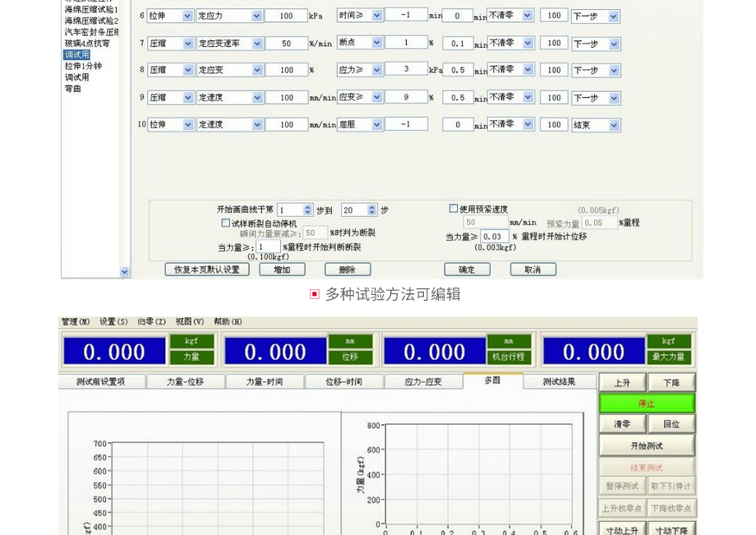756x535 pixels.
Task: Click the 清零 zero-reset button
Action: click(622, 424)
